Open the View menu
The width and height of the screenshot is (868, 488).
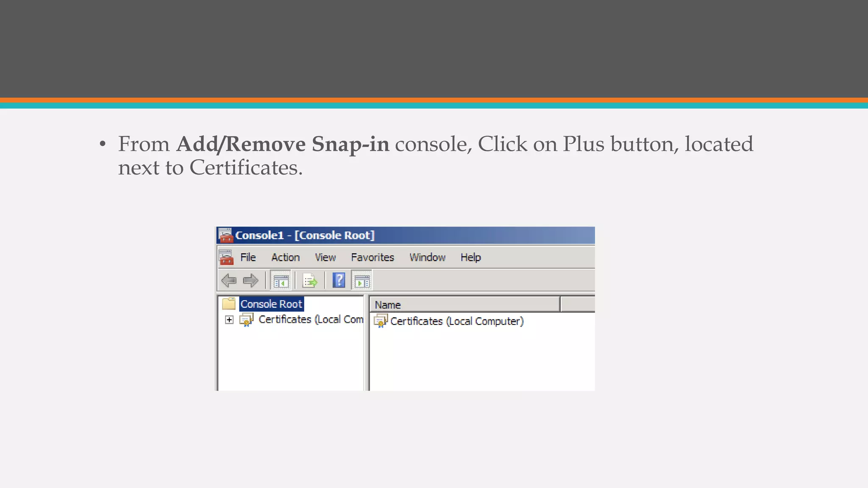pos(325,257)
